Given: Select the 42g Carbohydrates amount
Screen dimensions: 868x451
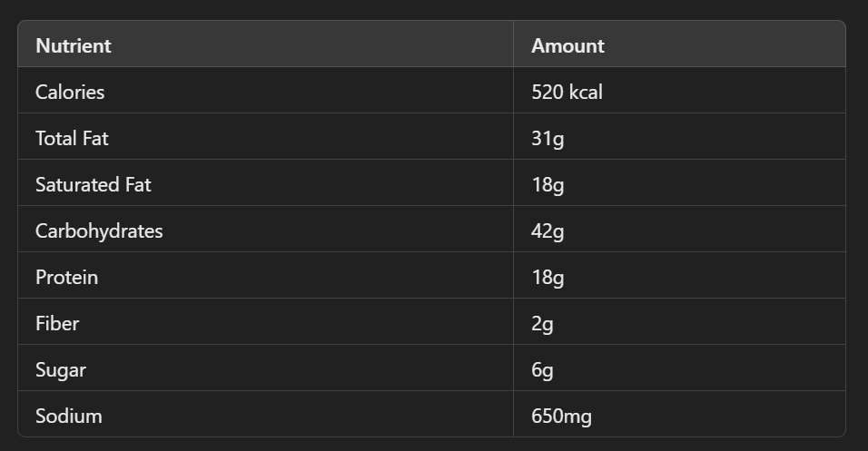Looking at the screenshot, I should pyautogui.click(x=547, y=230).
